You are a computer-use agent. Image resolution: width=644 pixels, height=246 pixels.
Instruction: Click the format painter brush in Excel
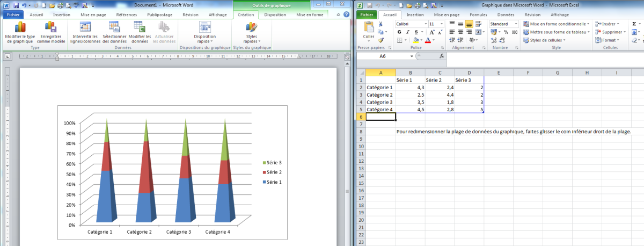[380, 40]
